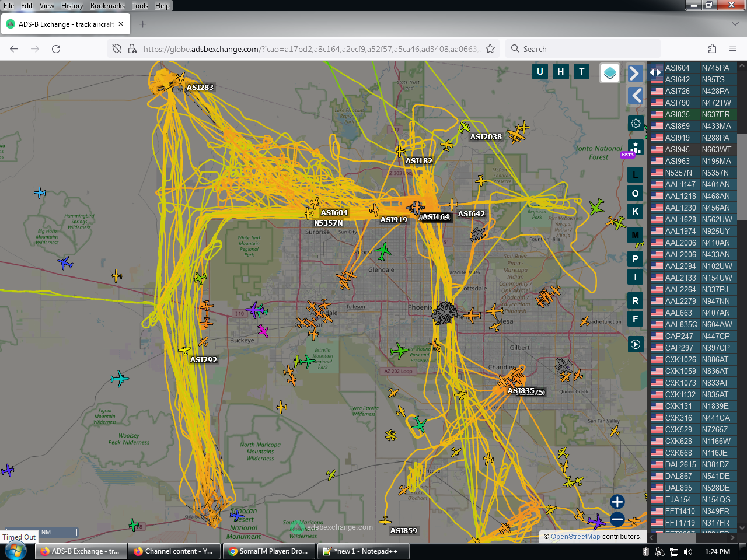This screenshot has width=747, height=560.
Task: Click registration N5357N in the list
Action: click(x=715, y=173)
